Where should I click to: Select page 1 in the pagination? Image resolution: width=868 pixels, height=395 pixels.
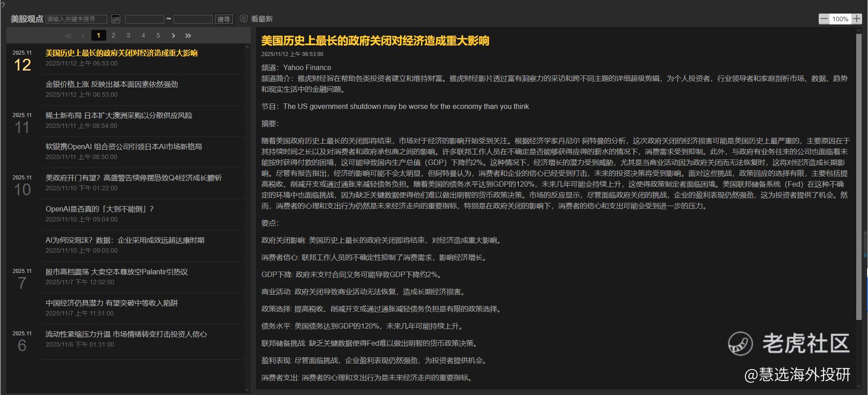click(99, 35)
